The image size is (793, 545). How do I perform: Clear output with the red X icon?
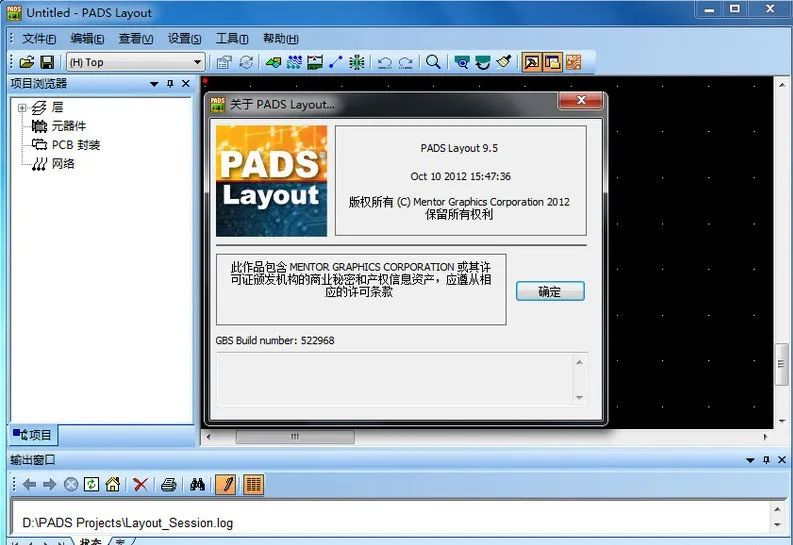(140, 485)
